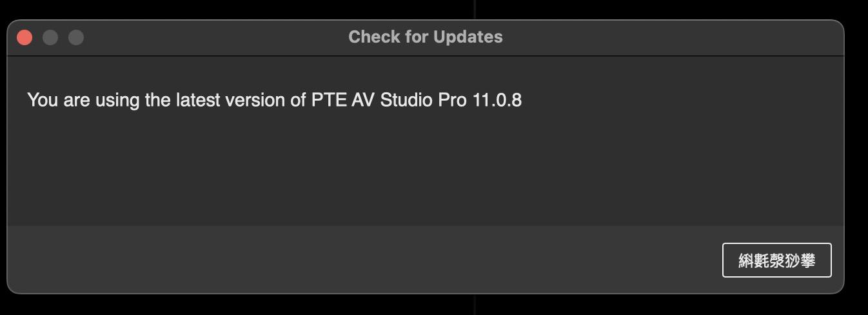The width and height of the screenshot is (868, 315).
Task: Click empty title bar left of the title
Action: click(x=213, y=37)
